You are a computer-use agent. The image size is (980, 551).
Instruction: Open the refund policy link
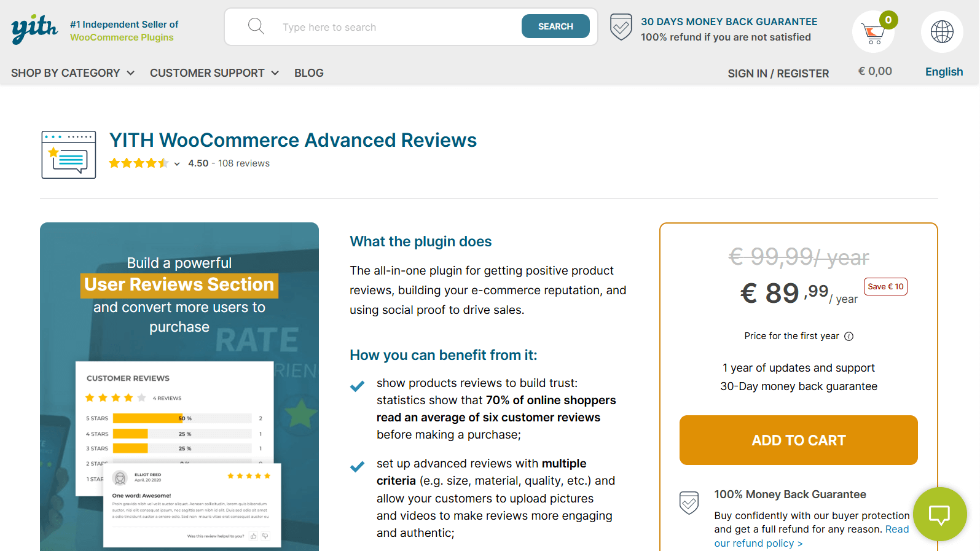coord(811,536)
